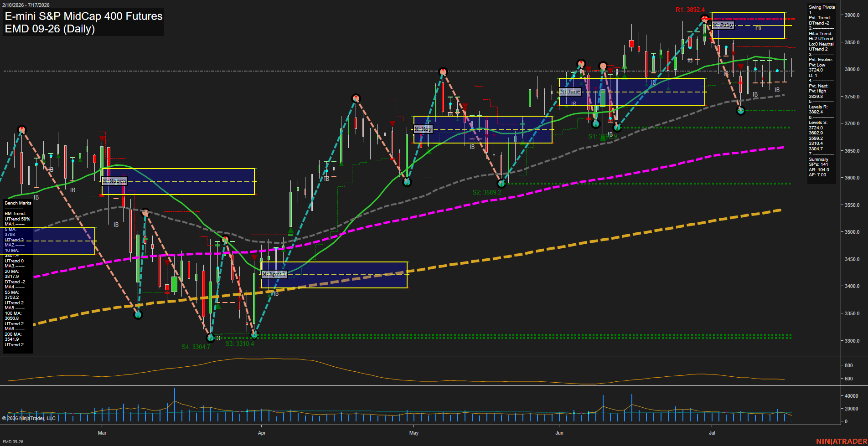Click the AR: 194.0 summary value
Image resolution: width=868 pixels, height=446 pixels.
pos(819,170)
